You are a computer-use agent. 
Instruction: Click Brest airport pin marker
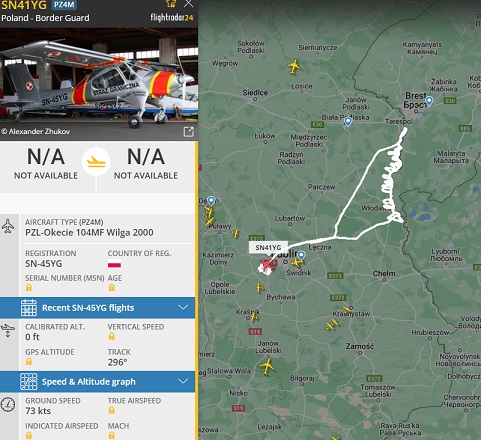pos(429,101)
